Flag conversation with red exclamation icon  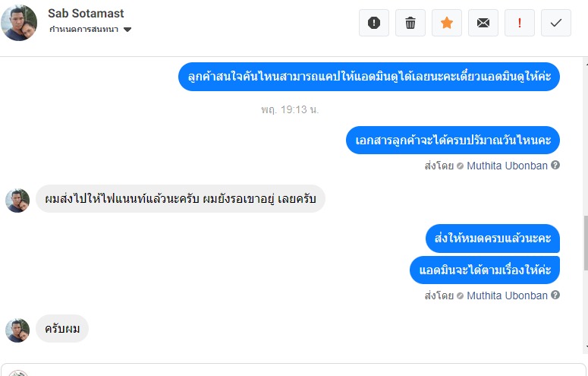click(x=520, y=23)
